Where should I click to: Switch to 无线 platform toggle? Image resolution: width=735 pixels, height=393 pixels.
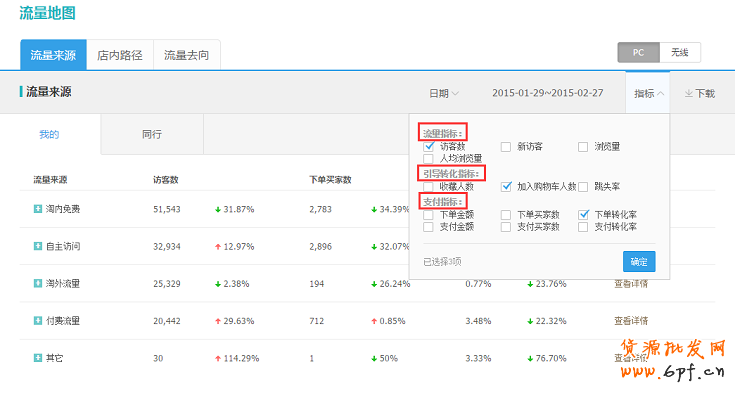(680, 52)
